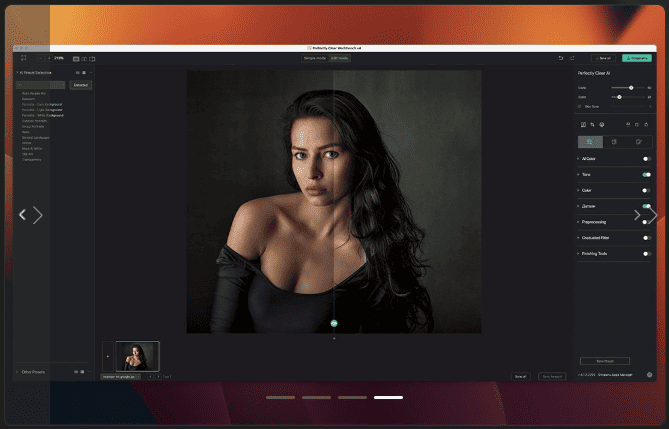Choose the Group Portraits preset
Screen dimensions: 669x429
click(x=33, y=126)
